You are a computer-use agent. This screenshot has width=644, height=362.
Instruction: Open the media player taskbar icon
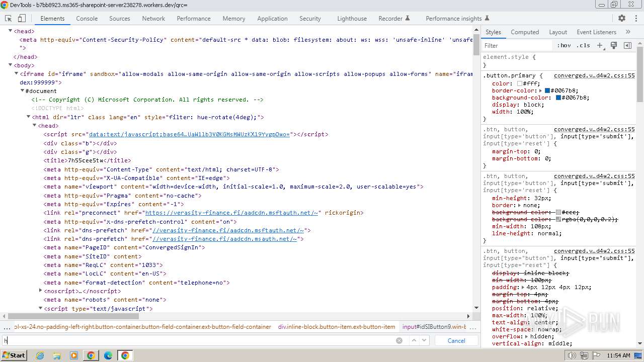(x=74, y=355)
